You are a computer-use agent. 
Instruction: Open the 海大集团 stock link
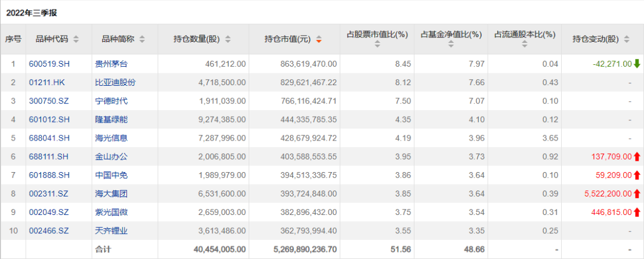(112, 194)
